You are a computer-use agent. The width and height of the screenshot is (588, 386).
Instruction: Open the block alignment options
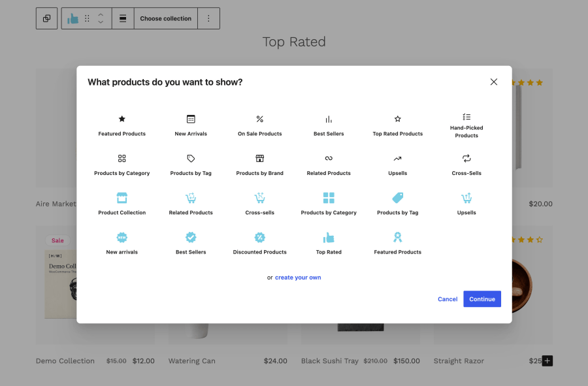point(123,18)
